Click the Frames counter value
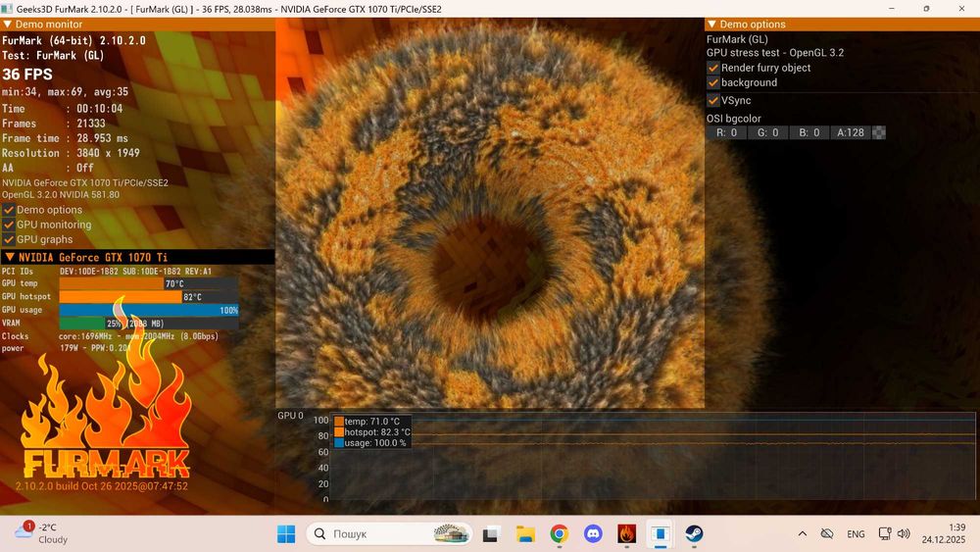 click(x=90, y=124)
